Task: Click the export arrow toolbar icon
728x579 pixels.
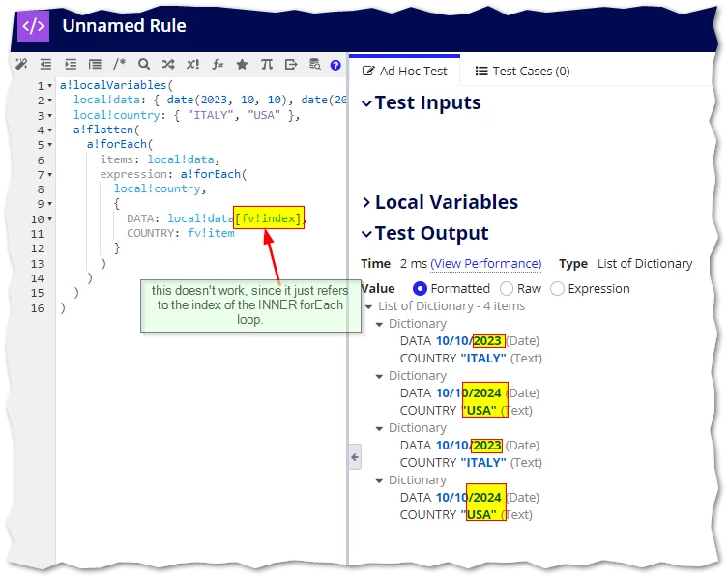Action: [x=291, y=64]
